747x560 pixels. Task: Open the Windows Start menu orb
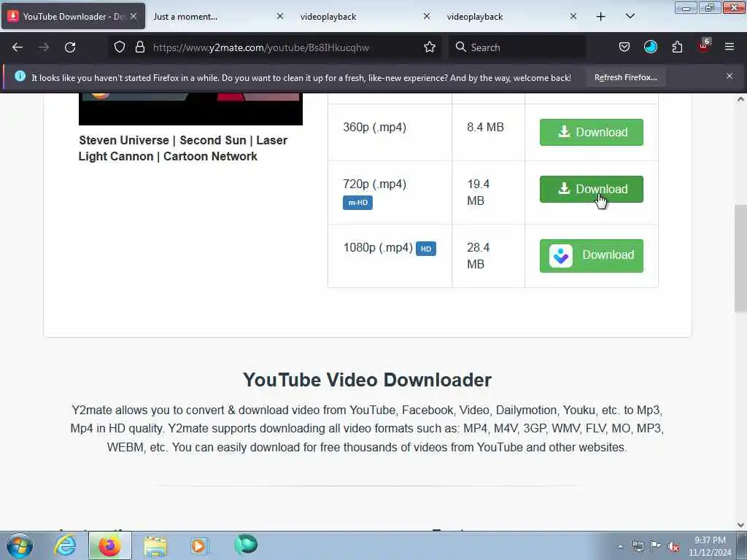pyautogui.click(x=20, y=545)
